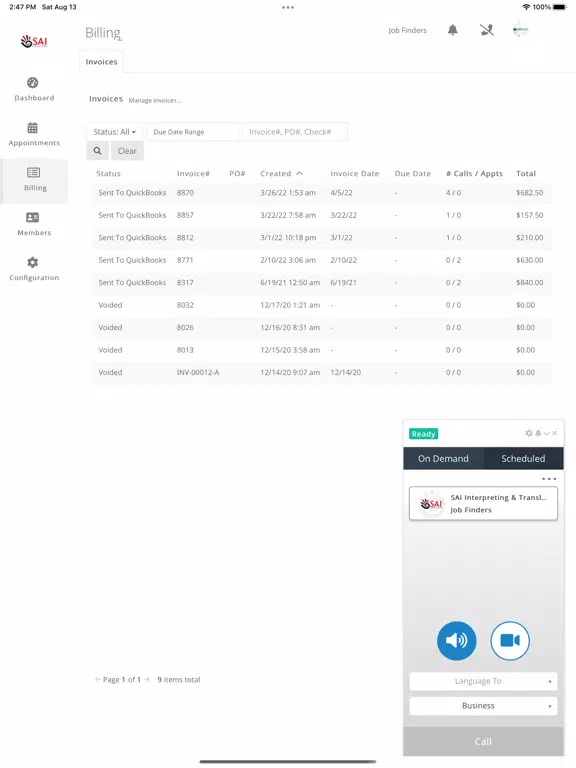
Task: Click the call widget bell icon
Action: coord(538,433)
